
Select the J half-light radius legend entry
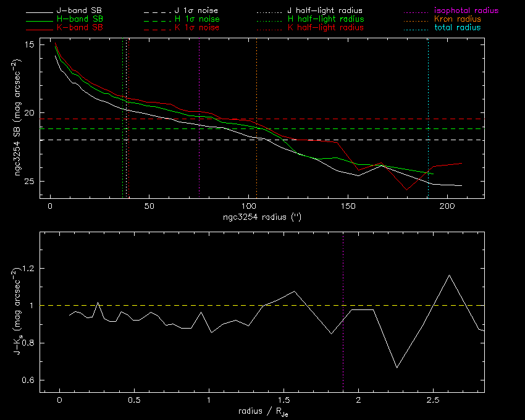(x=325, y=11)
